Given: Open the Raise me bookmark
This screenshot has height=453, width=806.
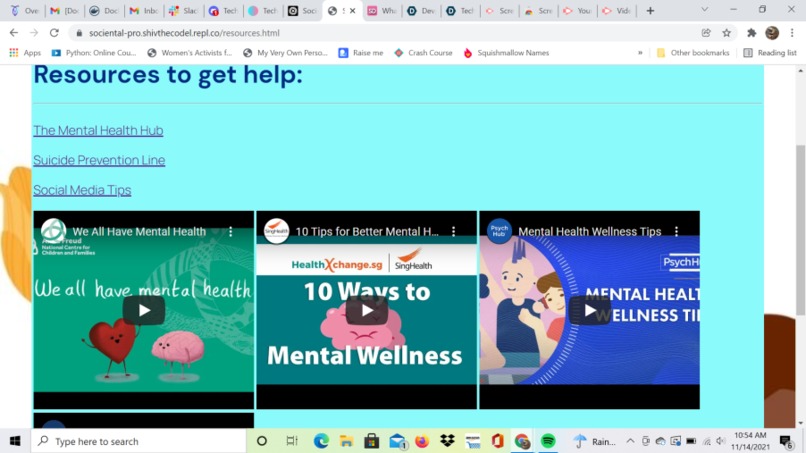Looking at the screenshot, I should pyautogui.click(x=361, y=52).
